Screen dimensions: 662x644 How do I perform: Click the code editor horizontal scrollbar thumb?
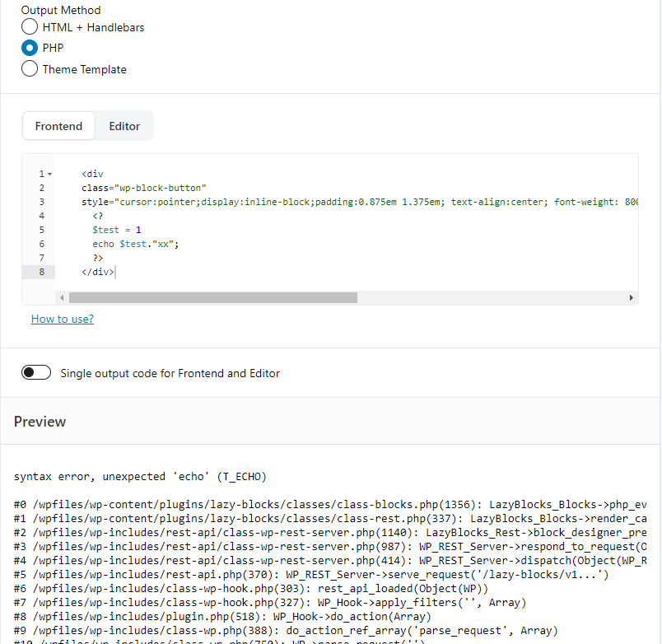213,298
